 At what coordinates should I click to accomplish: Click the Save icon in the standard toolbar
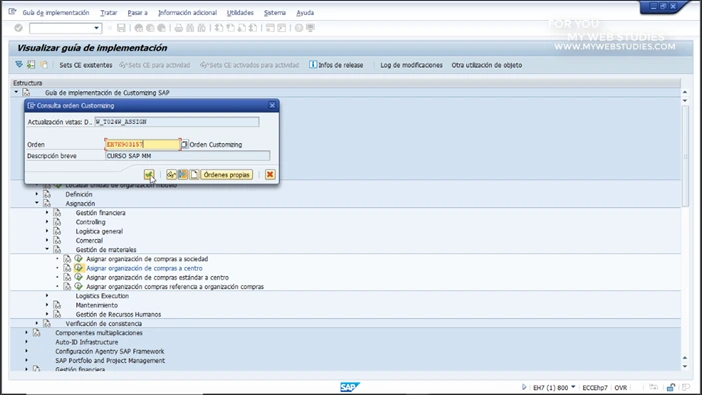(x=121, y=28)
